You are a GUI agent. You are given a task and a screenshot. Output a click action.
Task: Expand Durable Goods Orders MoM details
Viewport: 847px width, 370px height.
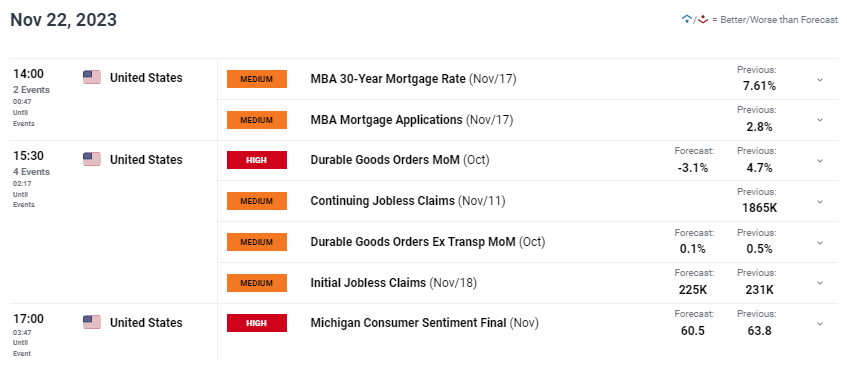tap(819, 161)
